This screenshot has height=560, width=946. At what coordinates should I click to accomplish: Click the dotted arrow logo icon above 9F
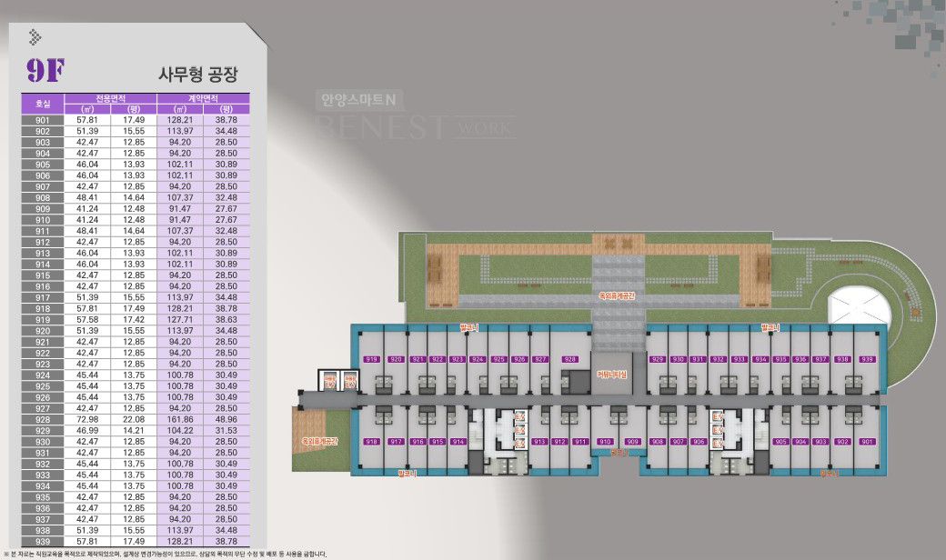[x=35, y=37]
